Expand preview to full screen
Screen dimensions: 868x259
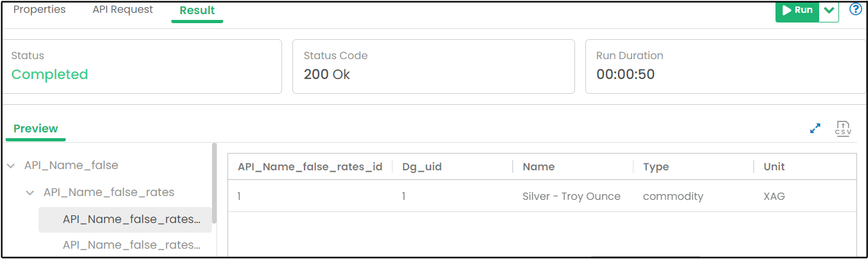(815, 129)
